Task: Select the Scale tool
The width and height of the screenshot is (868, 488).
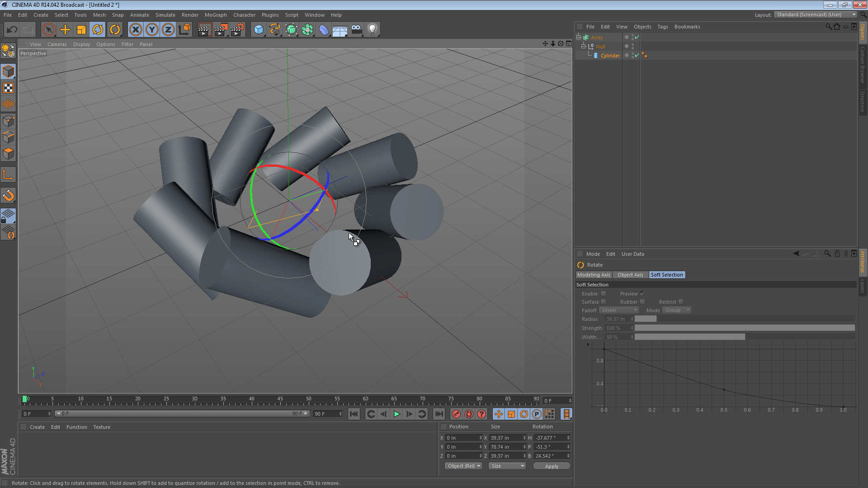Action: pos(81,29)
